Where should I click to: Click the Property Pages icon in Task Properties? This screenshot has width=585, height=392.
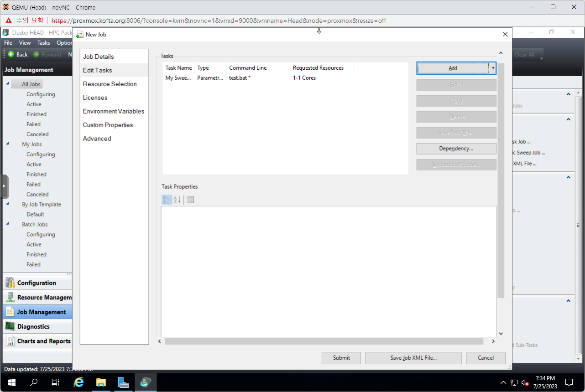coord(191,200)
